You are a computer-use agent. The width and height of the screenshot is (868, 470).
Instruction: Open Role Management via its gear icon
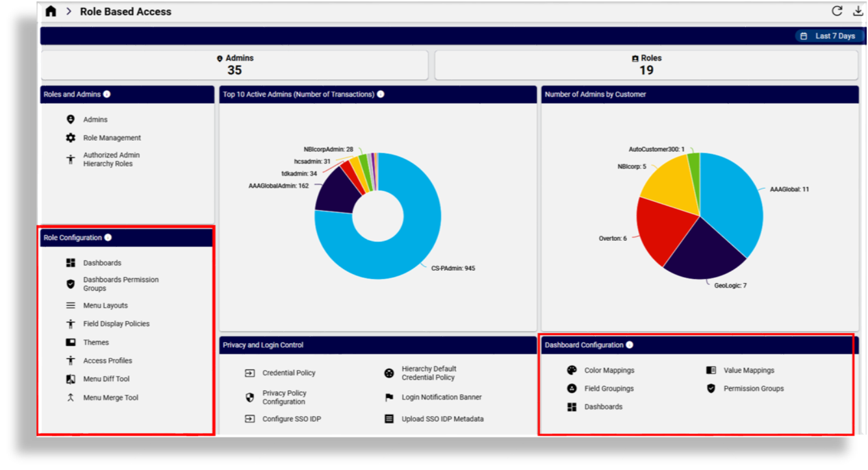[x=70, y=137]
